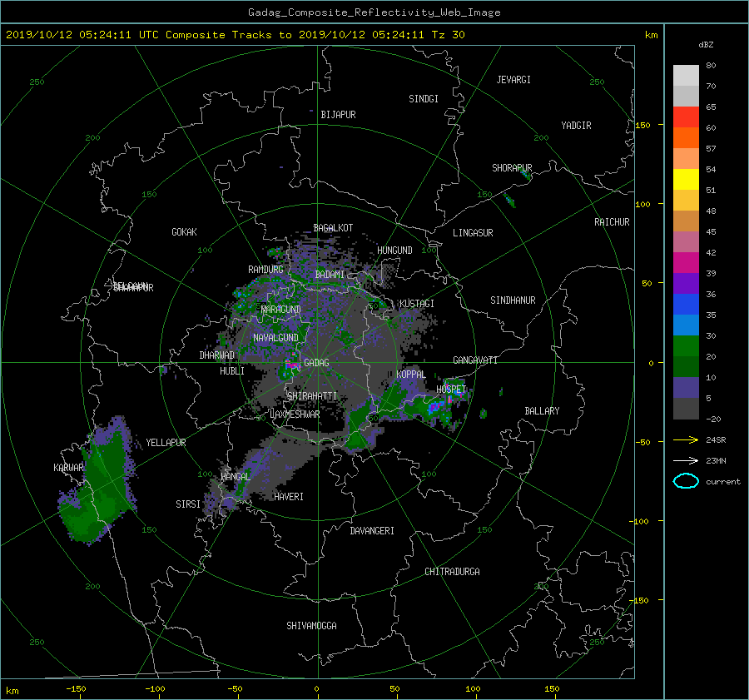
Task: Click the YADGIR city label
Action: pyautogui.click(x=576, y=125)
